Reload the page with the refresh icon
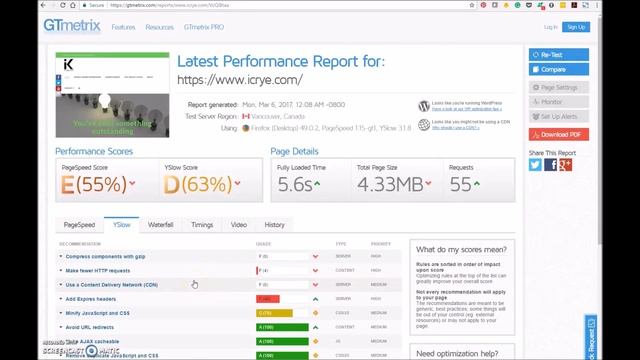Viewport: 640px width, 360px height. point(62,5)
